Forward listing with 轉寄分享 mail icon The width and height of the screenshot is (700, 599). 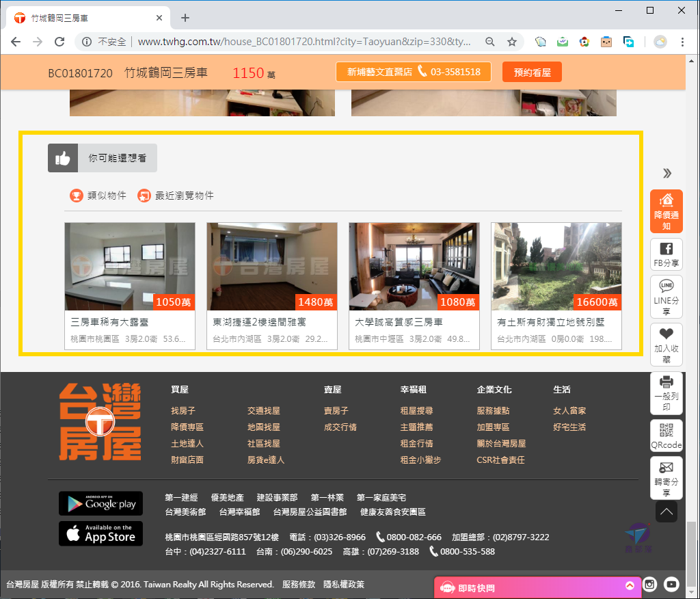[667, 478]
